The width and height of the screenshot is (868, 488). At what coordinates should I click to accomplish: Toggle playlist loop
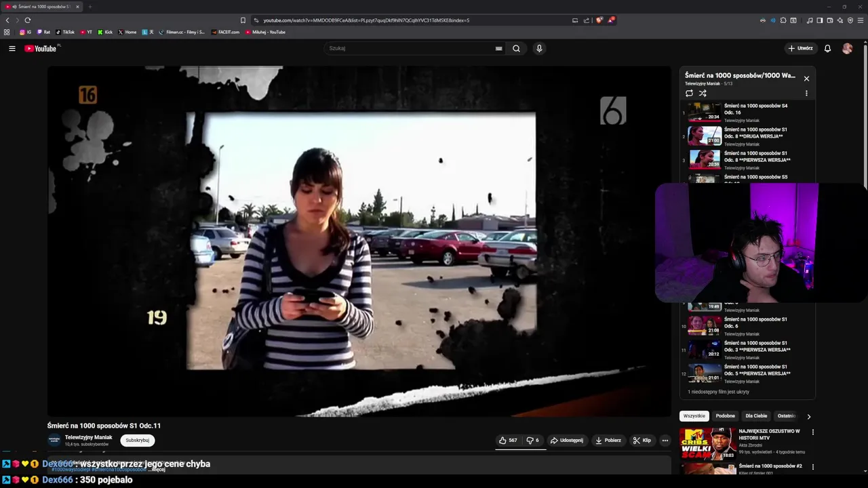pyautogui.click(x=689, y=94)
